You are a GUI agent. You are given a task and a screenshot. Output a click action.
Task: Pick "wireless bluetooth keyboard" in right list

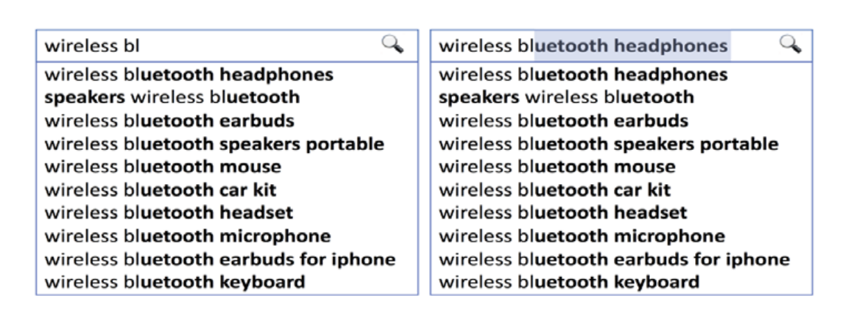pos(569,283)
